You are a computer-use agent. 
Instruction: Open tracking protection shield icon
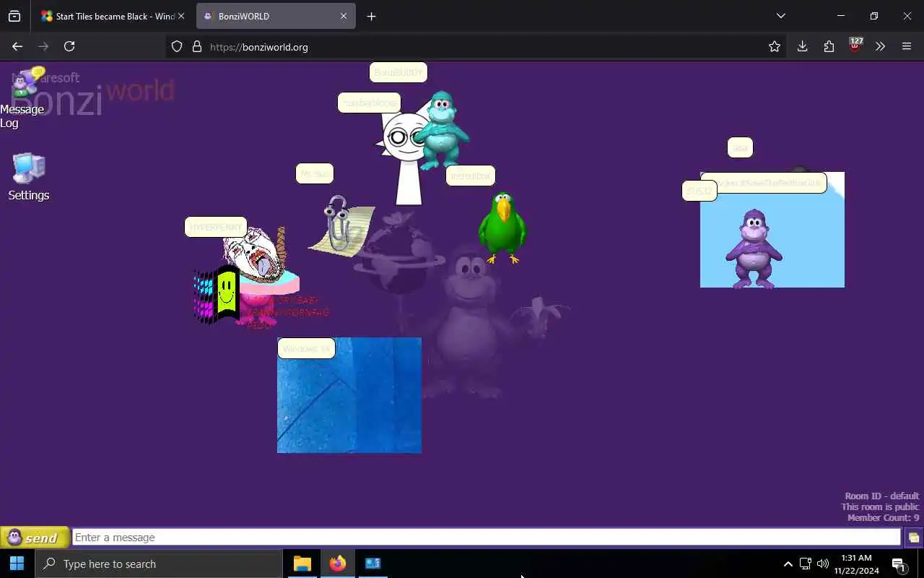coord(177,47)
